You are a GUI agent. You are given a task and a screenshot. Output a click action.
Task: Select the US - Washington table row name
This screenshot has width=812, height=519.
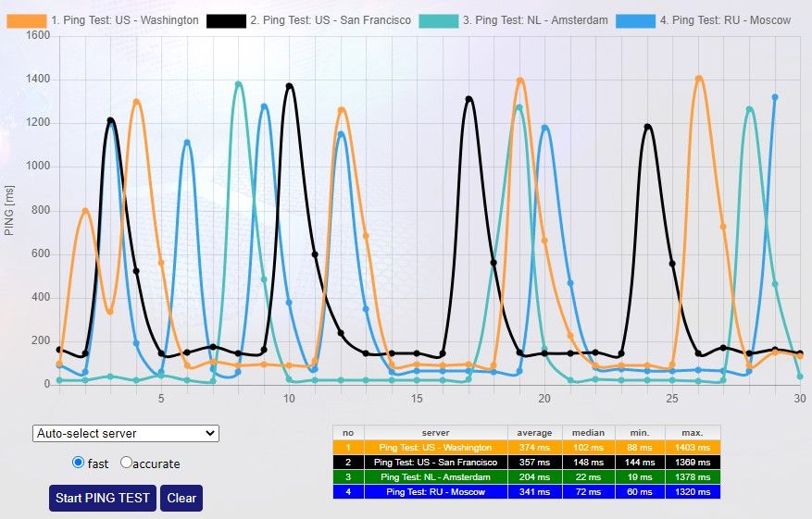[x=435, y=447]
